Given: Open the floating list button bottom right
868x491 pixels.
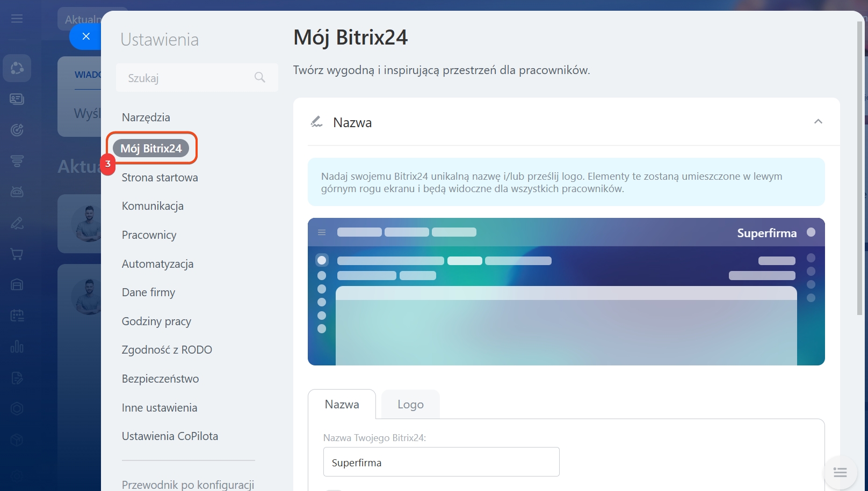Looking at the screenshot, I should point(840,472).
